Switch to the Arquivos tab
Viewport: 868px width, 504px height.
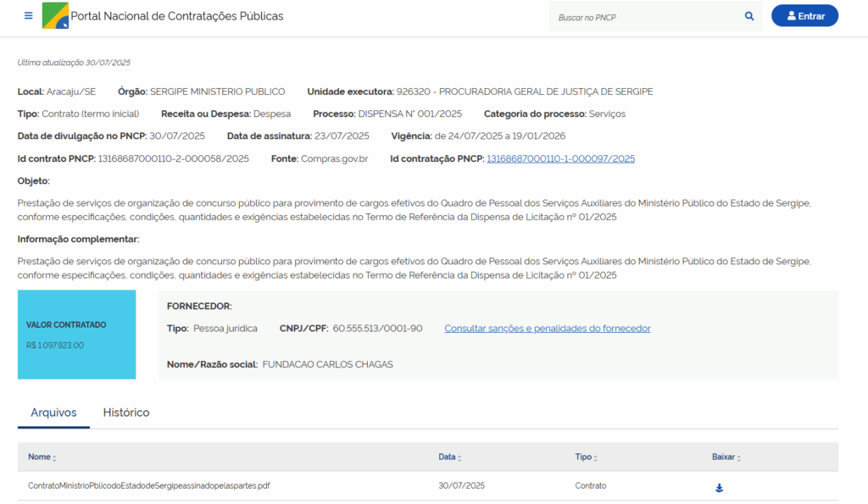click(x=53, y=413)
